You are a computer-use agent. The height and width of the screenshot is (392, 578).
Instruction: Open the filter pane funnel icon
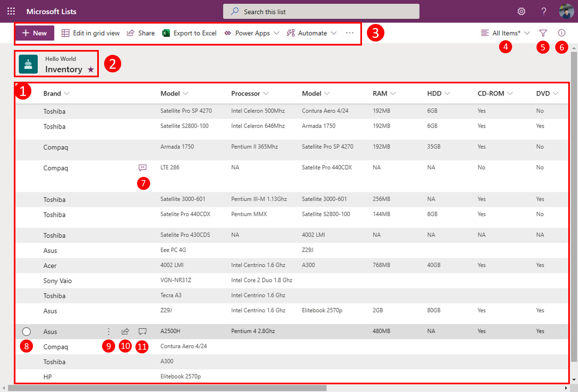[543, 33]
